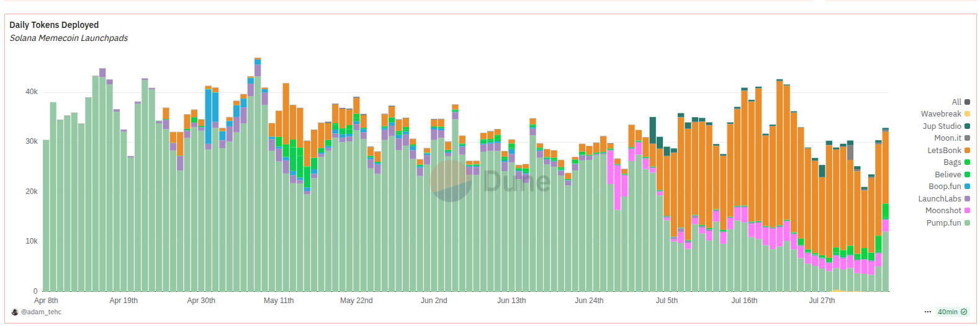This screenshot has height=326, width=980.
Task: Click the Pump.fun green color swatch
Action: (967, 222)
